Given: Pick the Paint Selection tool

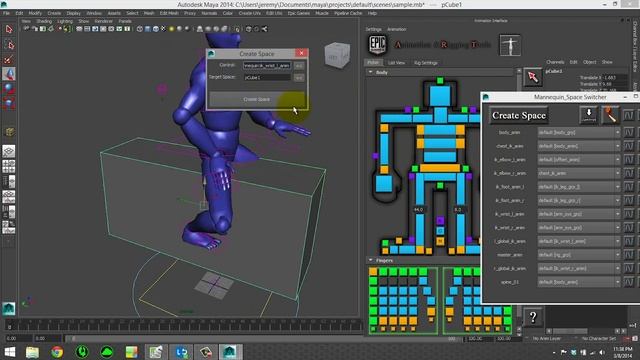Looking at the screenshot, I should click(9, 60).
